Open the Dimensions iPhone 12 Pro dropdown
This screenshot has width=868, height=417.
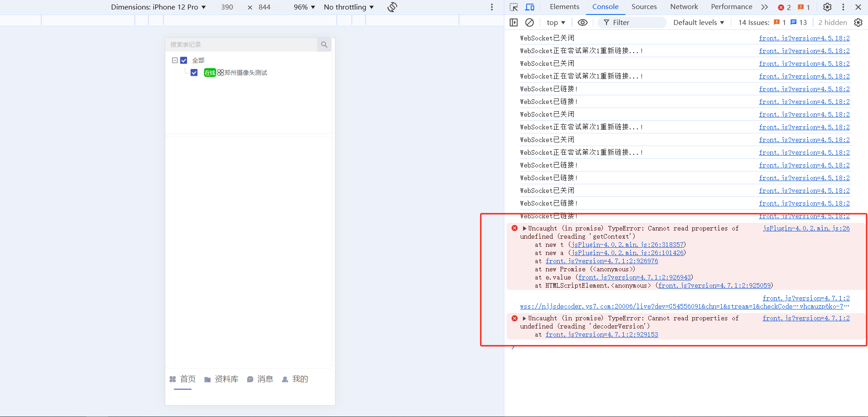click(x=158, y=7)
